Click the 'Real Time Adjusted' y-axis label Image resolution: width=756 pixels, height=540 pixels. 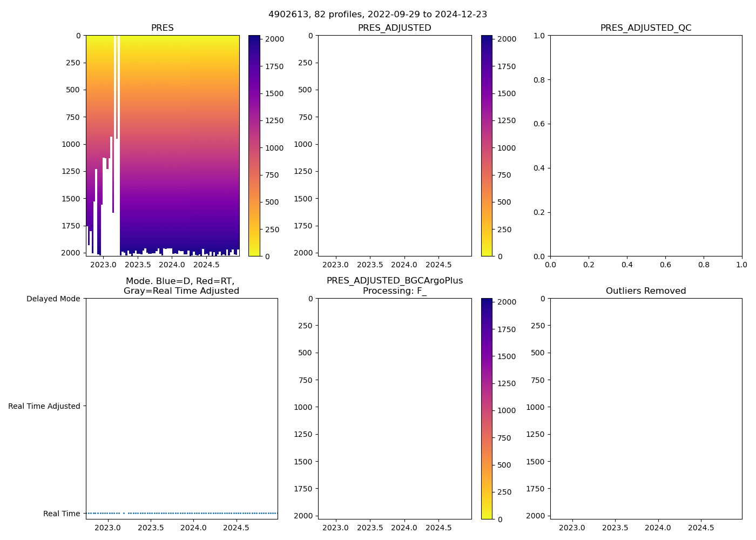pyautogui.click(x=44, y=406)
